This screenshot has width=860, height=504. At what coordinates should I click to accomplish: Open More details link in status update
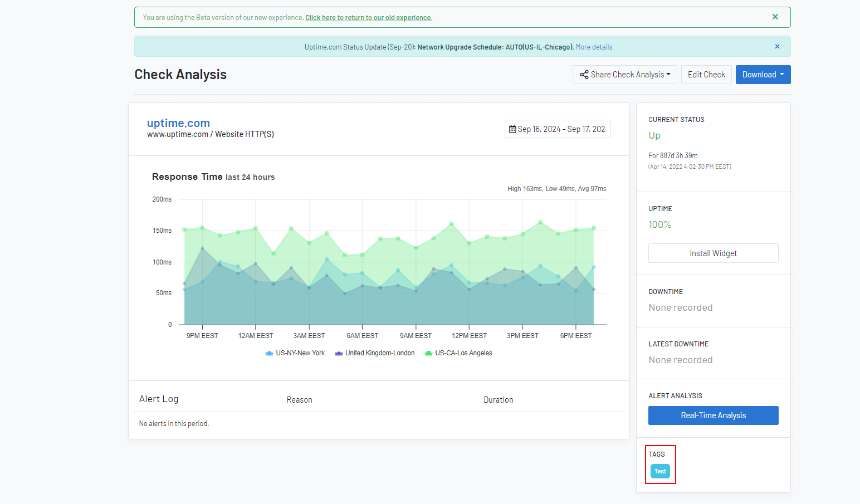594,47
